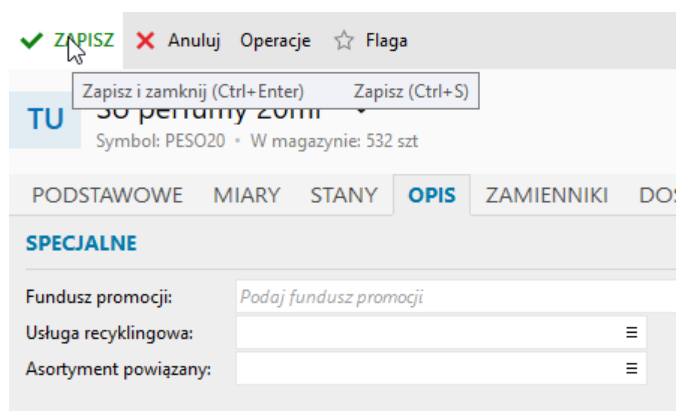Choose Zapisz (Ctrl+S) option

[x=411, y=92]
